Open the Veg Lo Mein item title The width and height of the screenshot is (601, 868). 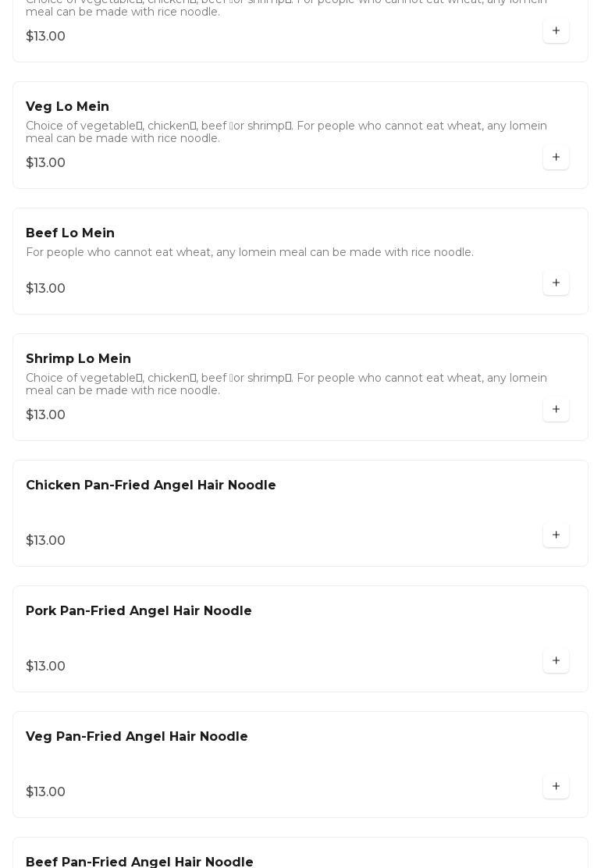point(67,107)
